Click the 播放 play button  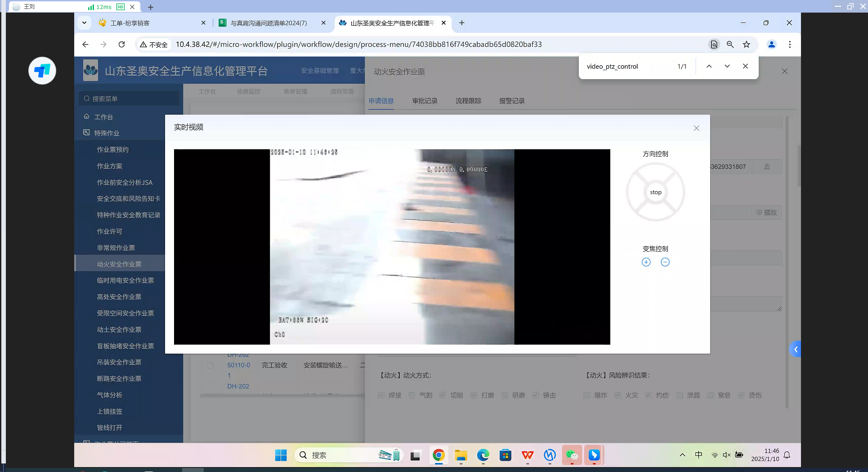coord(766,212)
